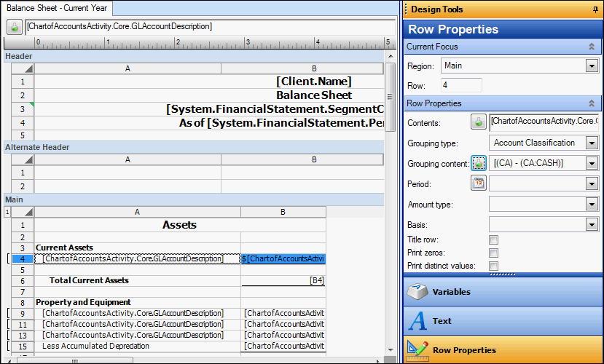Expand the Grouping type dropdown list
Image resolution: width=604 pixels, height=364 pixels.
(x=592, y=143)
